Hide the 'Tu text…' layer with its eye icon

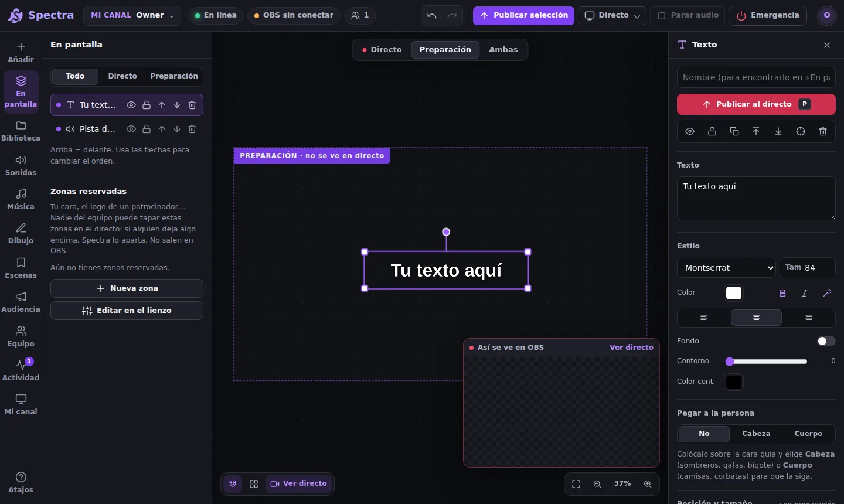click(131, 105)
